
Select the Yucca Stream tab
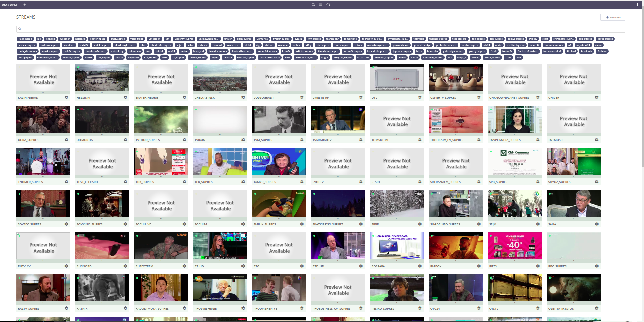pos(10,5)
